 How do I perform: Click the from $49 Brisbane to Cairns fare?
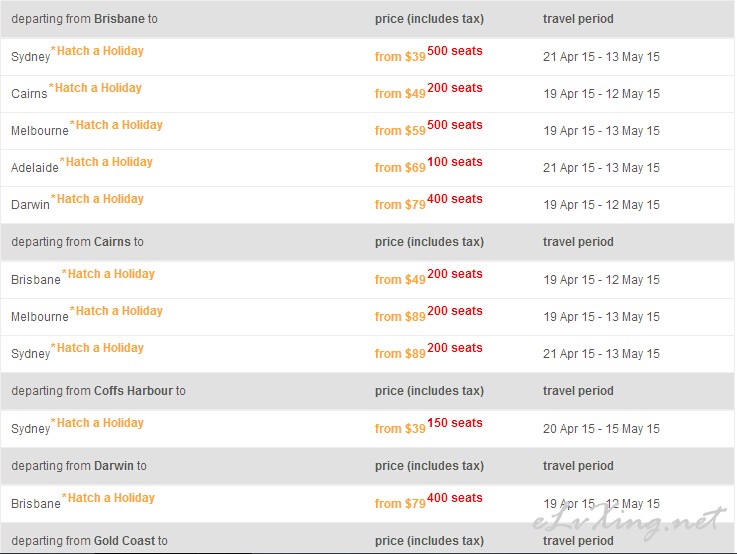(x=400, y=94)
